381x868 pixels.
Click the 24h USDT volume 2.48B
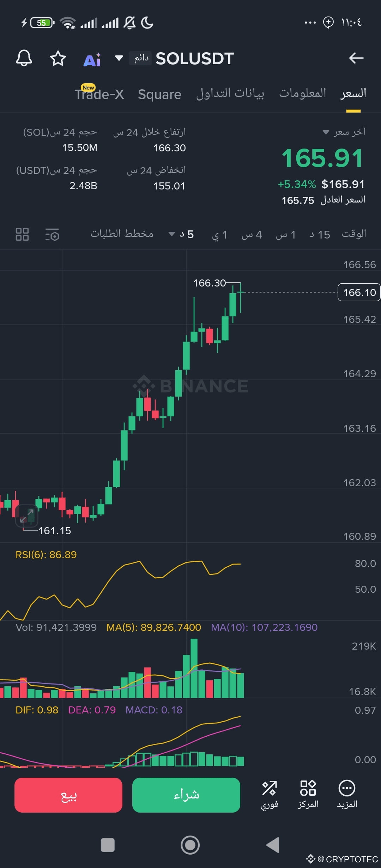pyautogui.click(x=83, y=186)
